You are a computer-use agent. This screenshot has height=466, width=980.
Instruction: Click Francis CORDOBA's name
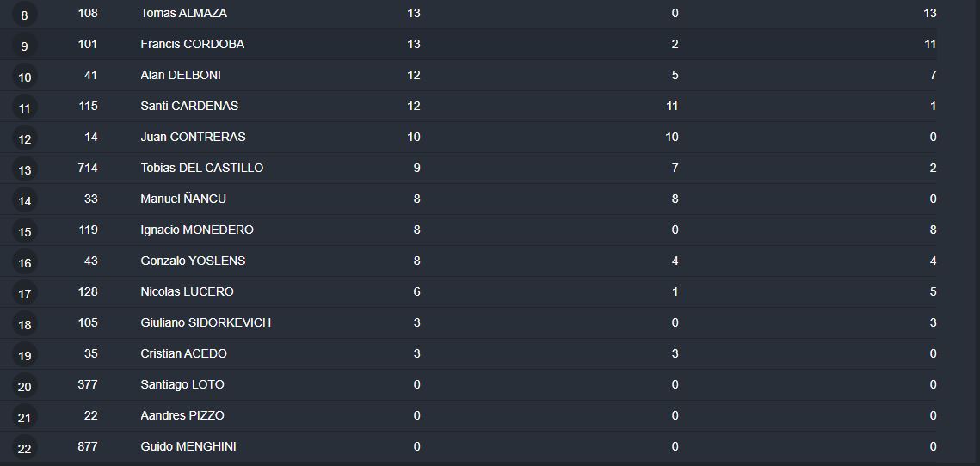[x=192, y=44]
